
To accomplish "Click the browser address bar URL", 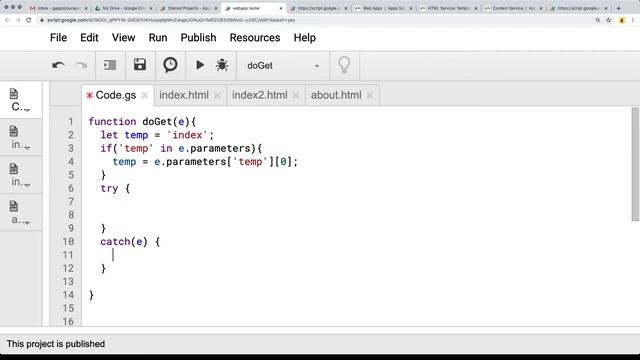I will [x=171, y=20].
